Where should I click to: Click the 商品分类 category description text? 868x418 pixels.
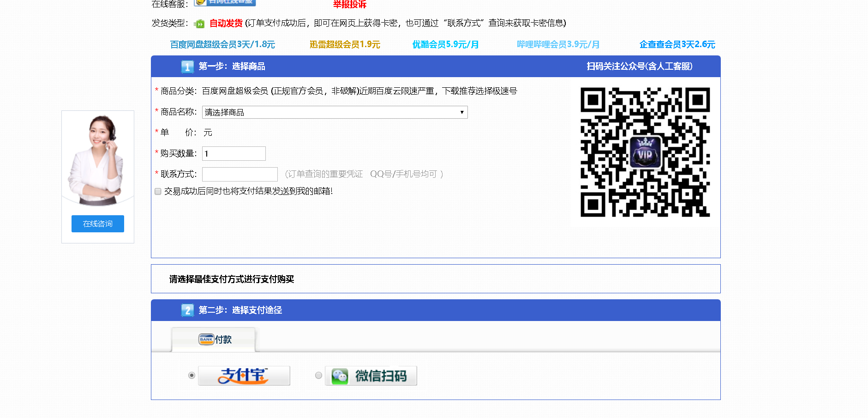(359, 91)
